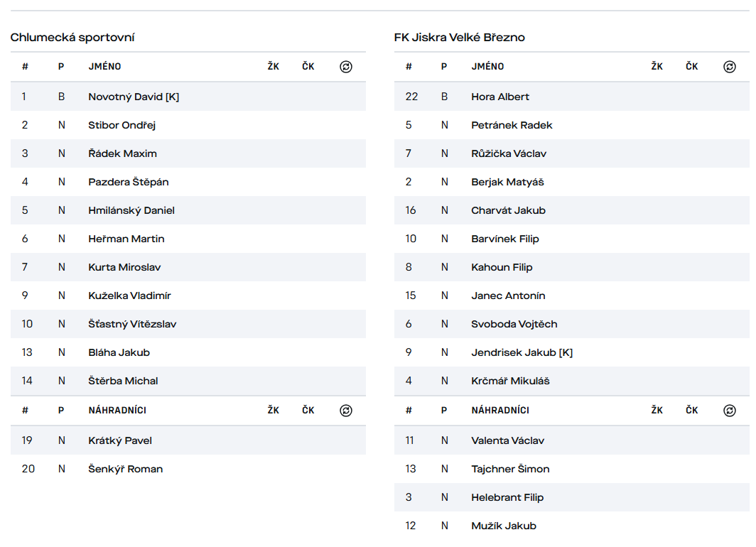Select player Růžička Václav
Screen dimensions: 756x547
509,153
